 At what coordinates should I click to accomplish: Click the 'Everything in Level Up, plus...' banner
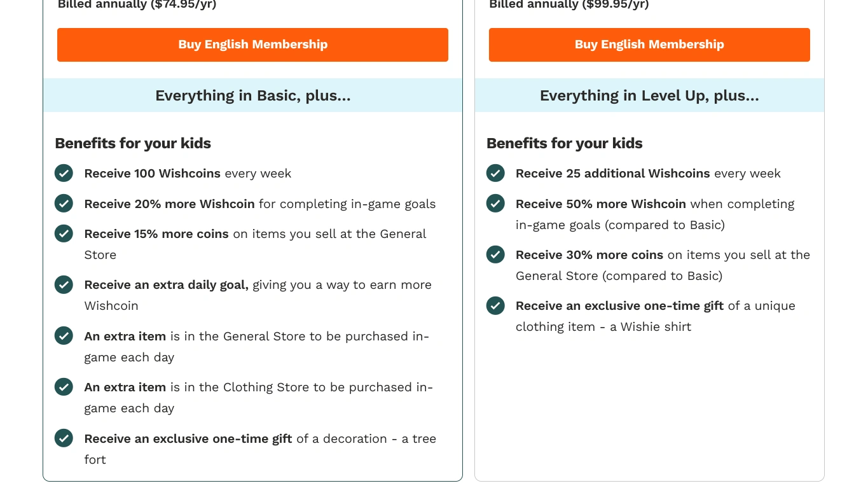649,95
